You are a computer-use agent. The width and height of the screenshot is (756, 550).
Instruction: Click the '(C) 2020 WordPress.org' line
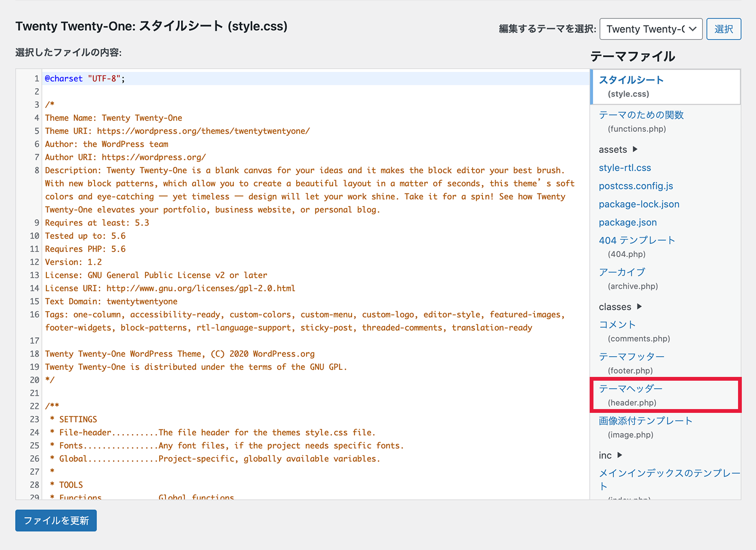(x=180, y=354)
